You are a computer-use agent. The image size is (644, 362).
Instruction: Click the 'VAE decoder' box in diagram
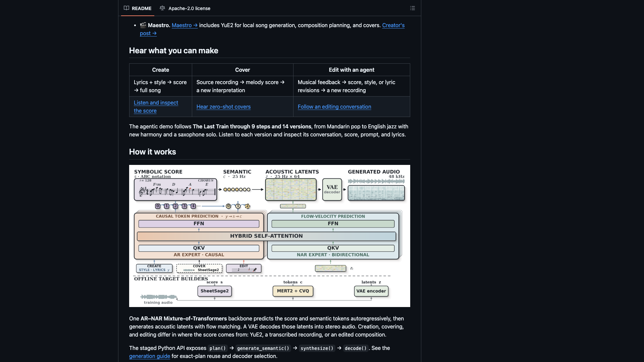click(x=332, y=189)
